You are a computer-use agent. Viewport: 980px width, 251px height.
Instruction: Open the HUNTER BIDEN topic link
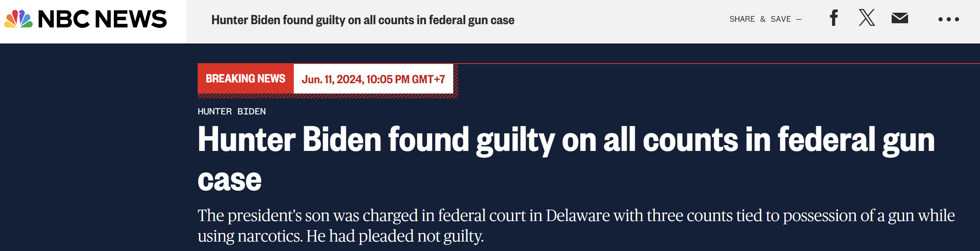coord(231,112)
